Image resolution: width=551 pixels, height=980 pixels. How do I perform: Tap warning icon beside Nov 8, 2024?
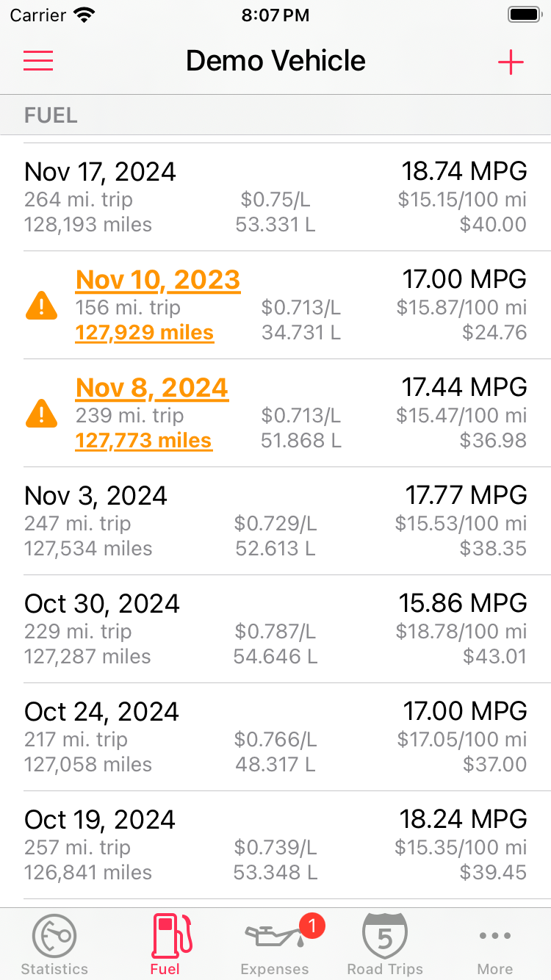(x=41, y=413)
